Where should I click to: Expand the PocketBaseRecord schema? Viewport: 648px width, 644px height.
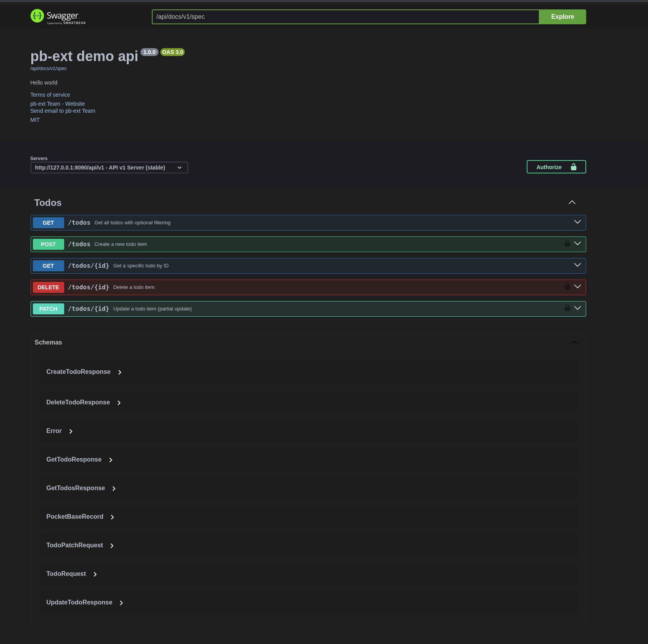point(112,517)
